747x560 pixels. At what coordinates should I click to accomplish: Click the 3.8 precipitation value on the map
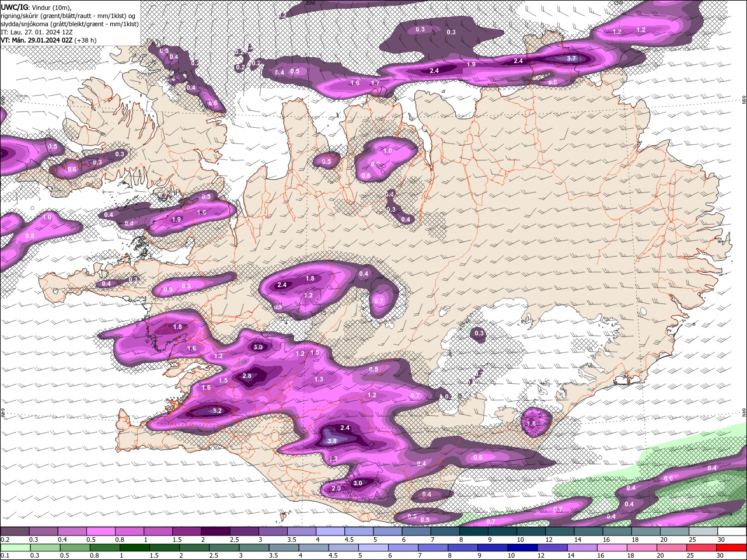pos(332,441)
